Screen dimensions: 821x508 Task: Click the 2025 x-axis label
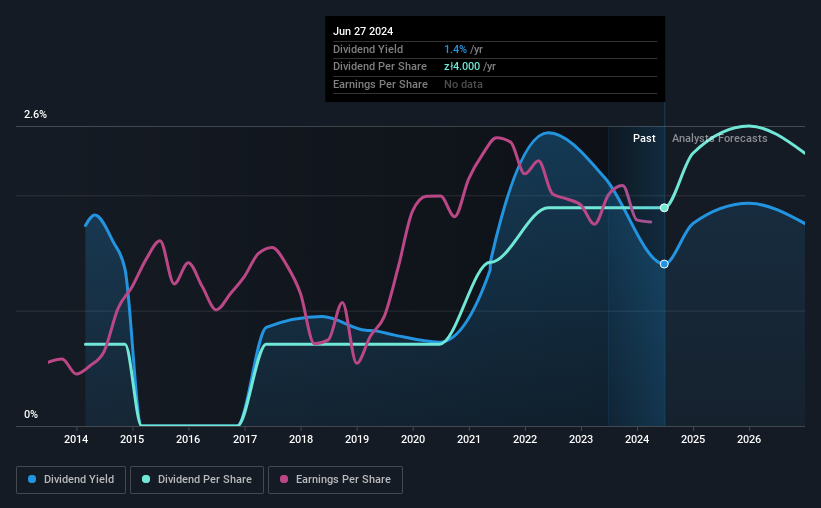693,439
